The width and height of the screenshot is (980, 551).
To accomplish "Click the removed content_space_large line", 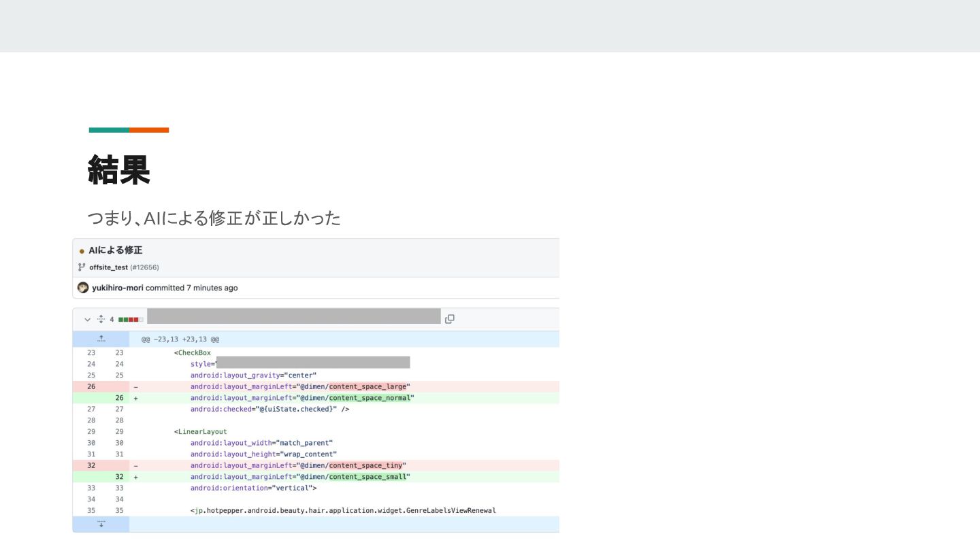I will pos(300,386).
